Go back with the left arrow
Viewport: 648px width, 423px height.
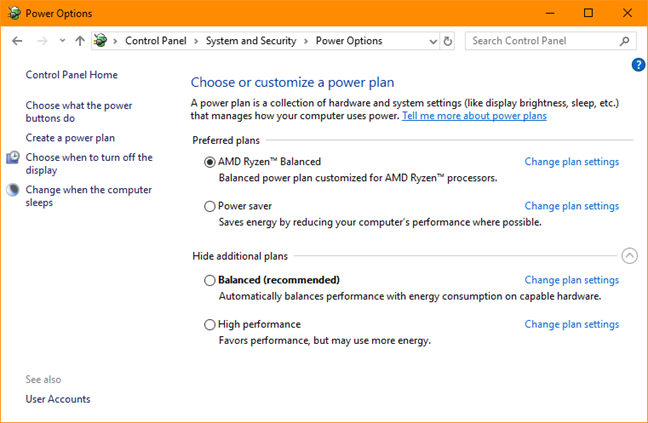click(x=17, y=41)
